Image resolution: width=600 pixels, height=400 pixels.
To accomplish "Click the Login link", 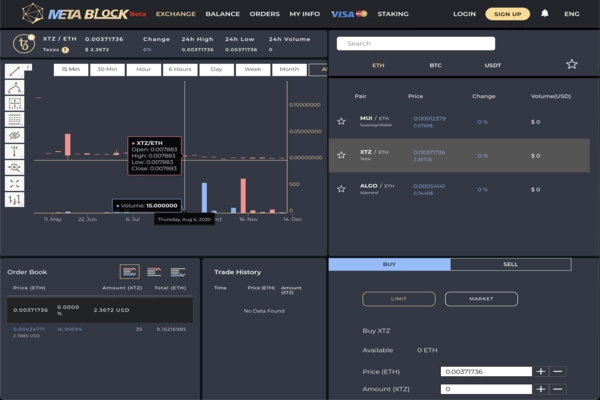I will tap(465, 14).
